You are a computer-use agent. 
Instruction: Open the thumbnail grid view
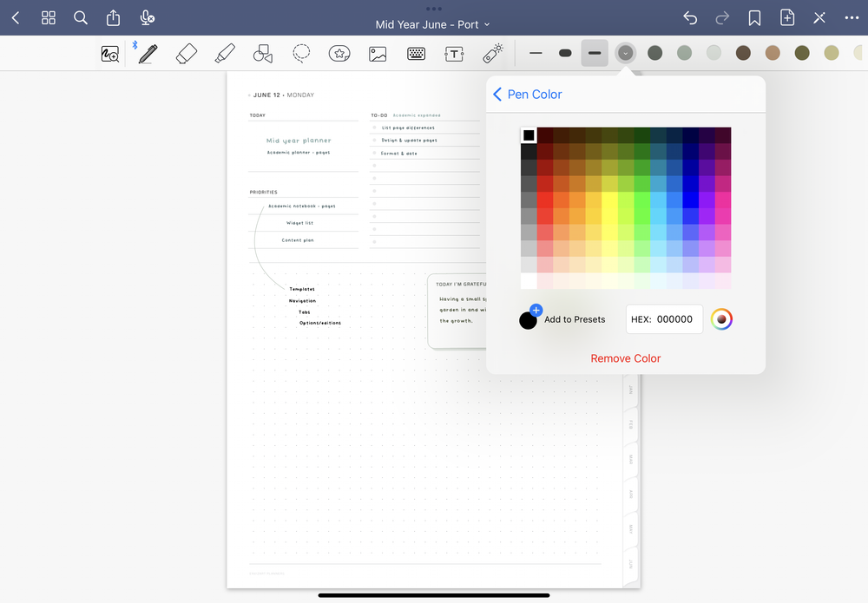click(48, 17)
